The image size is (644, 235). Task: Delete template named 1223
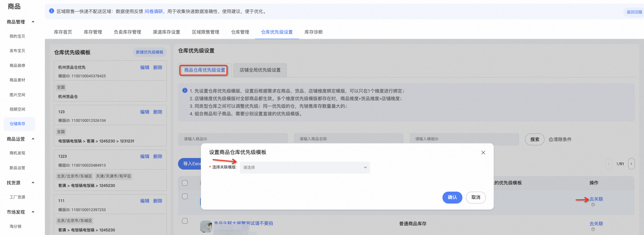point(158,156)
